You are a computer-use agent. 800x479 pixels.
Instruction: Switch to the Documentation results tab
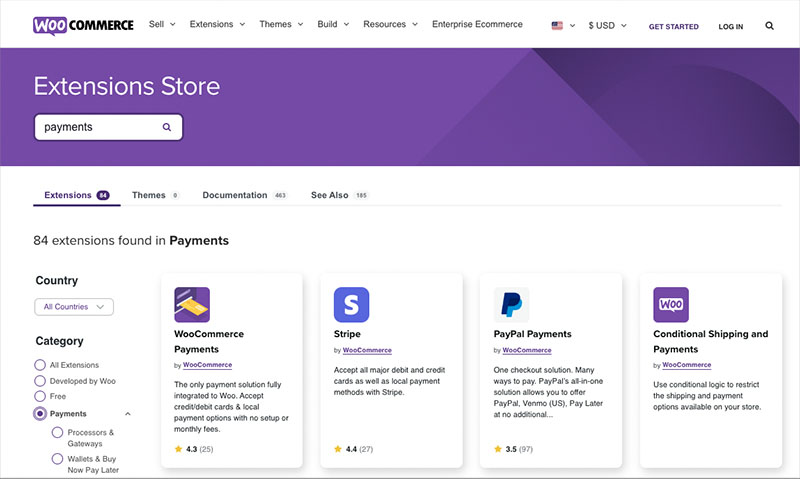(x=245, y=195)
